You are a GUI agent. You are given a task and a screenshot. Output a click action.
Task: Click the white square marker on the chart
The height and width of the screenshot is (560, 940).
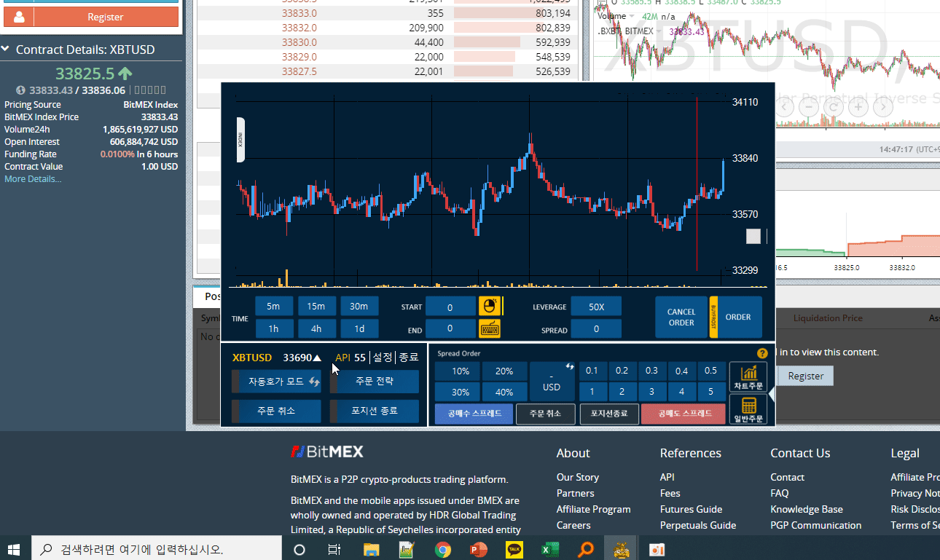753,236
